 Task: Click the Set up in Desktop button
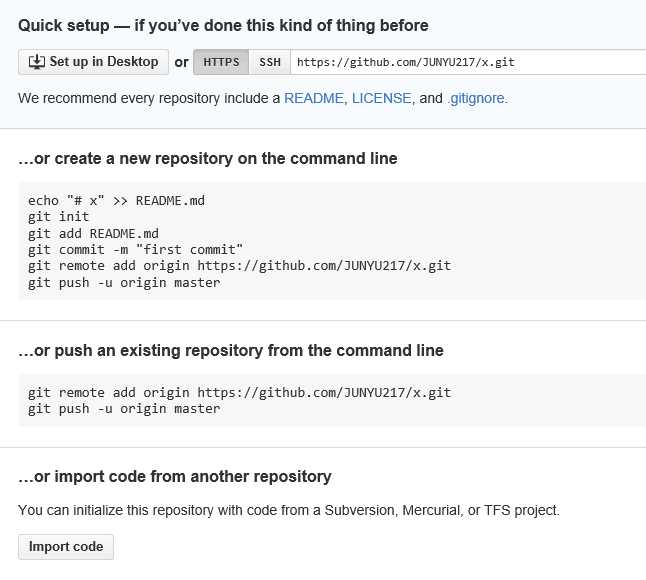94,62
